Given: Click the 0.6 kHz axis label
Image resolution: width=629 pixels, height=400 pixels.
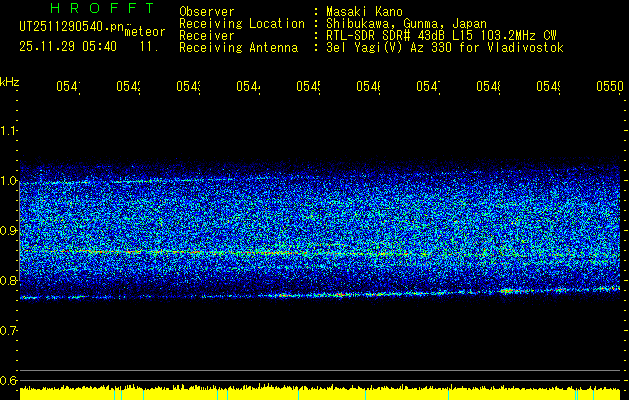Looking at the screenshot, I should 8,380.
